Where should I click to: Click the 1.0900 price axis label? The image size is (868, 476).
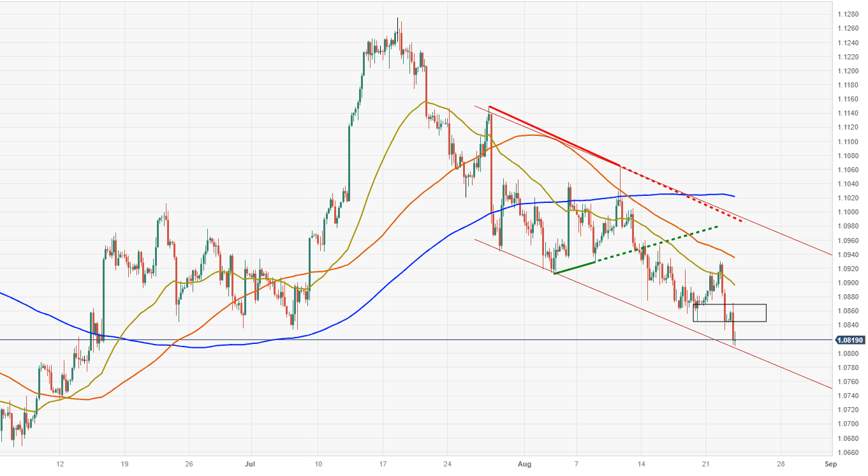click(x=849, y=283)
